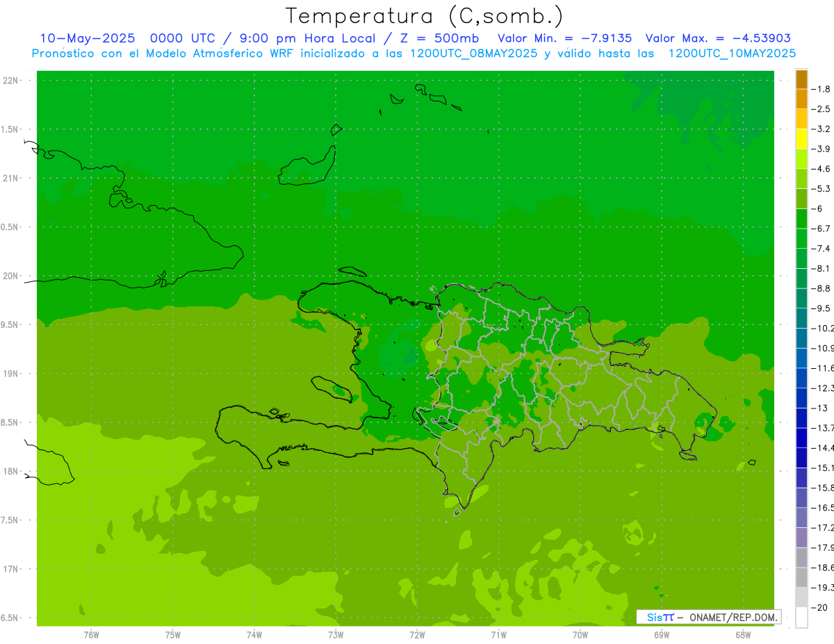Click the '75W' longitude label
Viewport: 834px width, 644px height.
[x=173, y=634]
